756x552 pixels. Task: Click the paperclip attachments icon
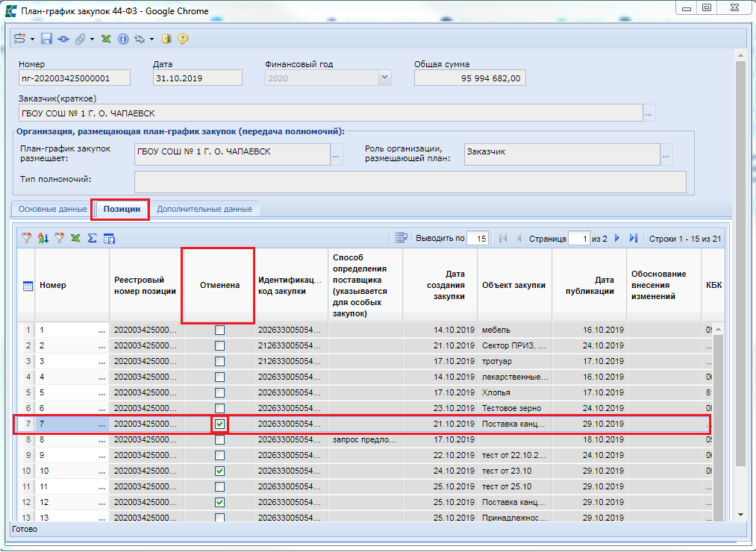(79, 39)
